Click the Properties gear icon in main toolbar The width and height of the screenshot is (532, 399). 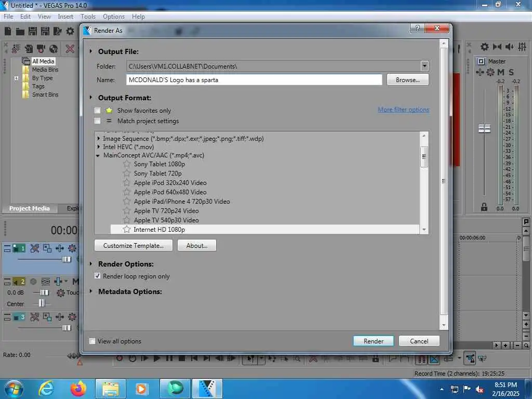pos(70,31)
